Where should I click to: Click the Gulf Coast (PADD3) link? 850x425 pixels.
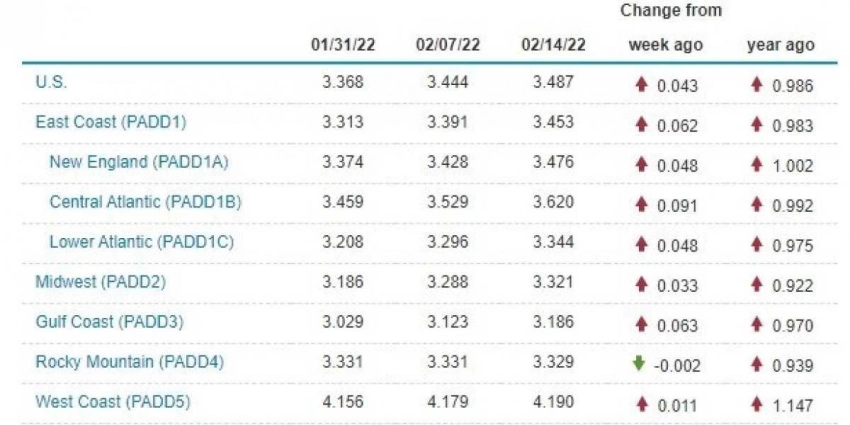tap(109, 321)
